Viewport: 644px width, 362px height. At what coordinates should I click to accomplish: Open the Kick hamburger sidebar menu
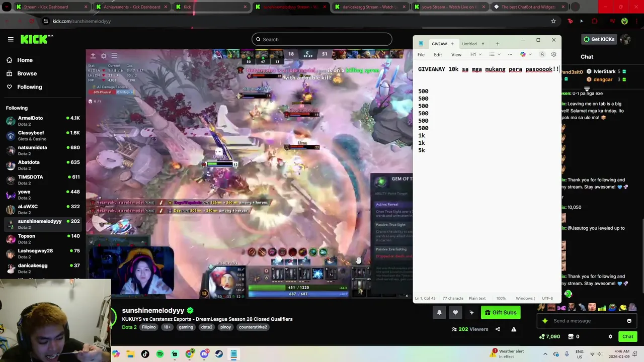pyautogui.click(x=11, y=39)
